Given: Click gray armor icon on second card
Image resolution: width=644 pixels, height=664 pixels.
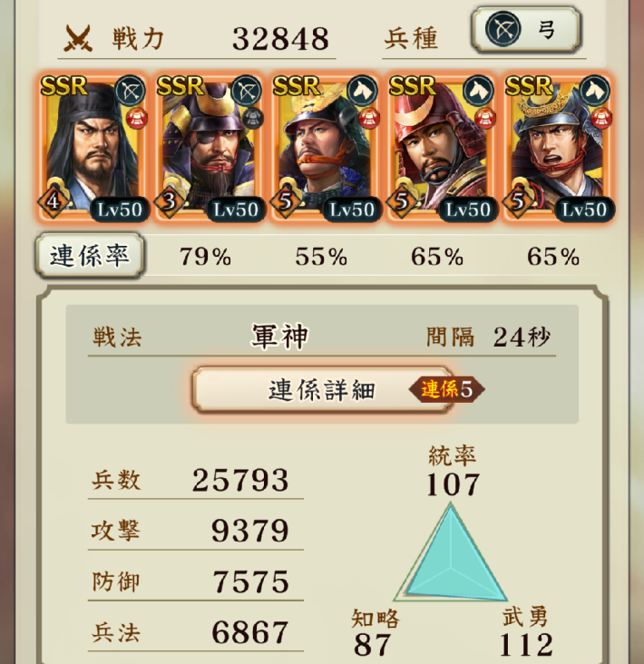Looking at the screenshot, I should pyautogui.click(x=253, y=118).
